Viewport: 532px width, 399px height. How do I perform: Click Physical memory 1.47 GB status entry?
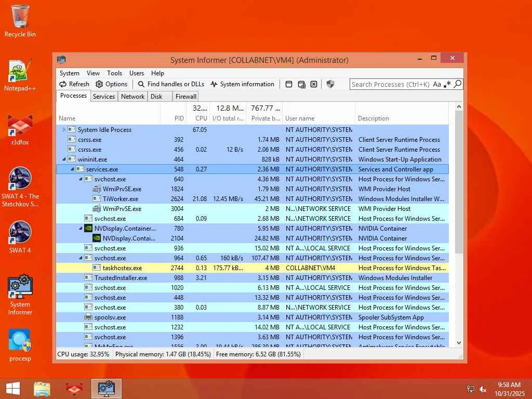coord(163,354)
